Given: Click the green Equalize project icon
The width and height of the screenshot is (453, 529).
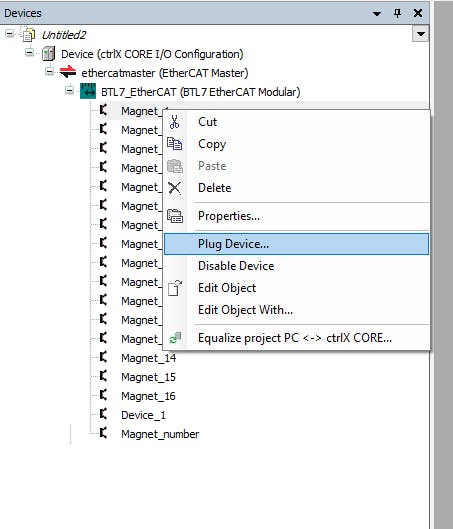Looking at the screenshot, I should click(x=175, y=338).
